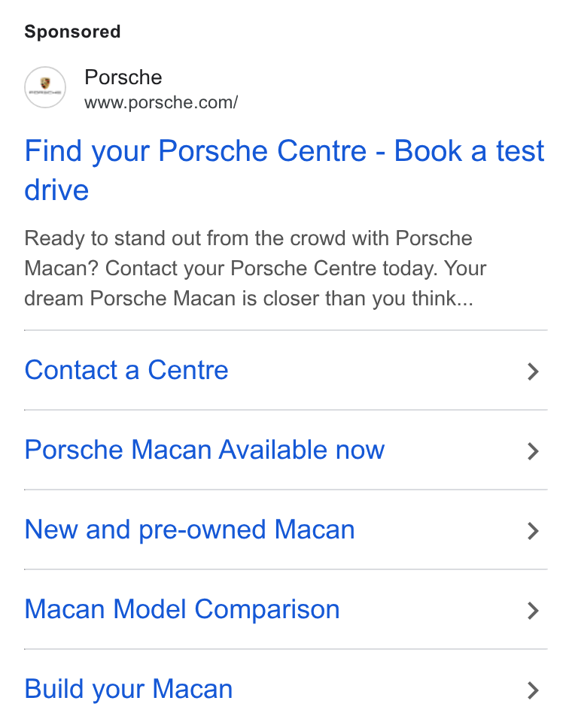Click 'Ready to stand out' description line
The height and width of the screenshot is (728, 572).
pos(248,238)
